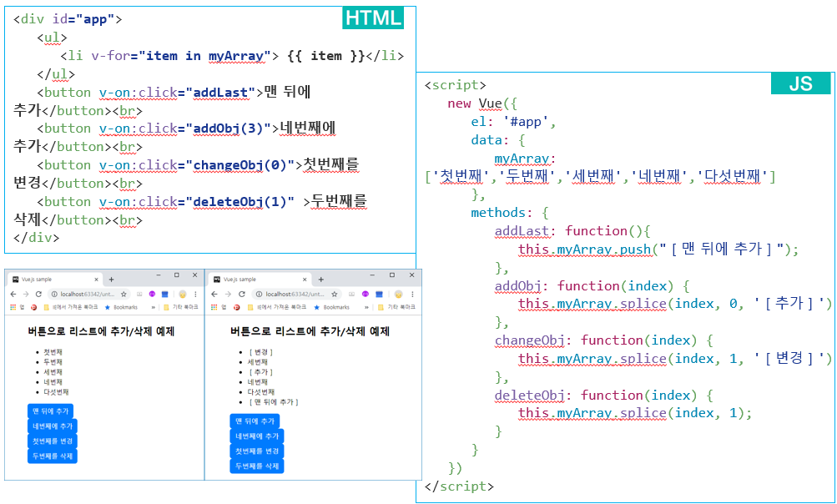Expand the bookmarks overflow chevron in right browser
This screenshot has width=837, height=504.
pos(366,307)
